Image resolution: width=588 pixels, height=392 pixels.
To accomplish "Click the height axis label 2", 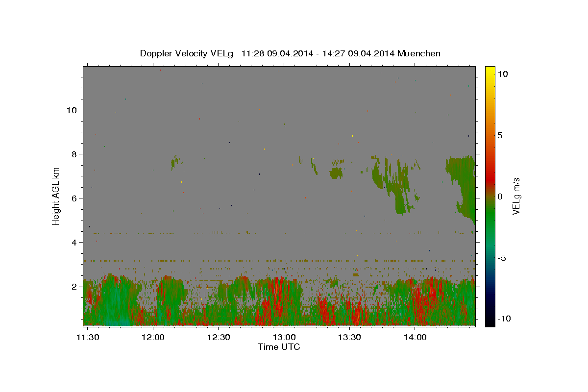I will (75, 287).
